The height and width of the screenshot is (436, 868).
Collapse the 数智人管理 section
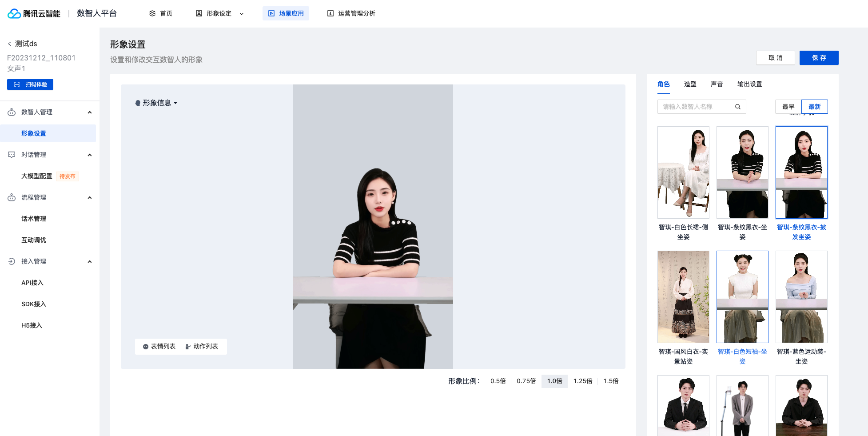[90, 112]
